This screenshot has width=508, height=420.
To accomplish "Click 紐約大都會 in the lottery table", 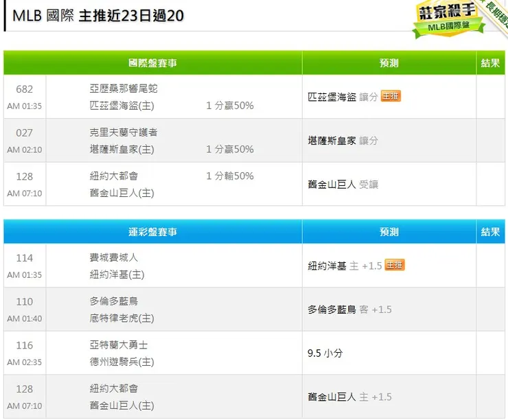I will 114,388.
